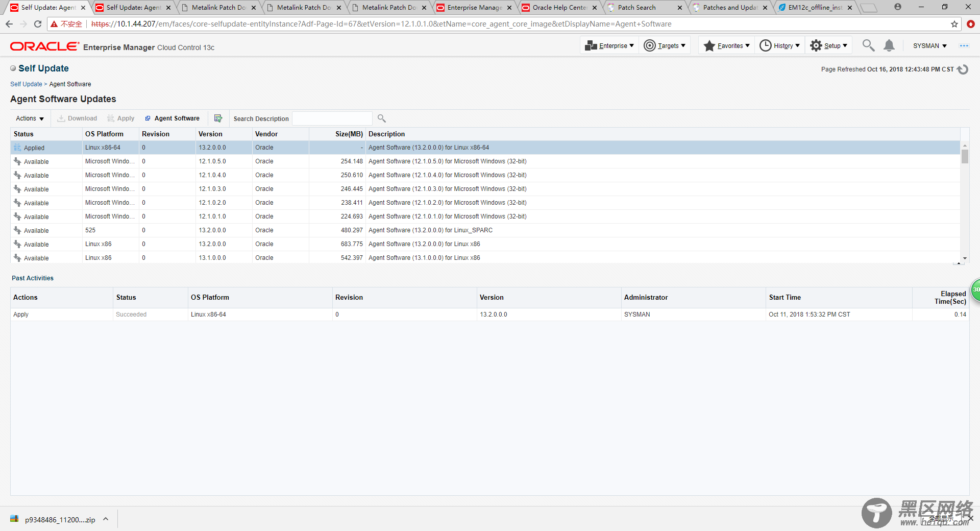Screen dimensions: 980x531
Task: Click Available icon for 12.1.0.1.0 row
Action: pos(17,216)
